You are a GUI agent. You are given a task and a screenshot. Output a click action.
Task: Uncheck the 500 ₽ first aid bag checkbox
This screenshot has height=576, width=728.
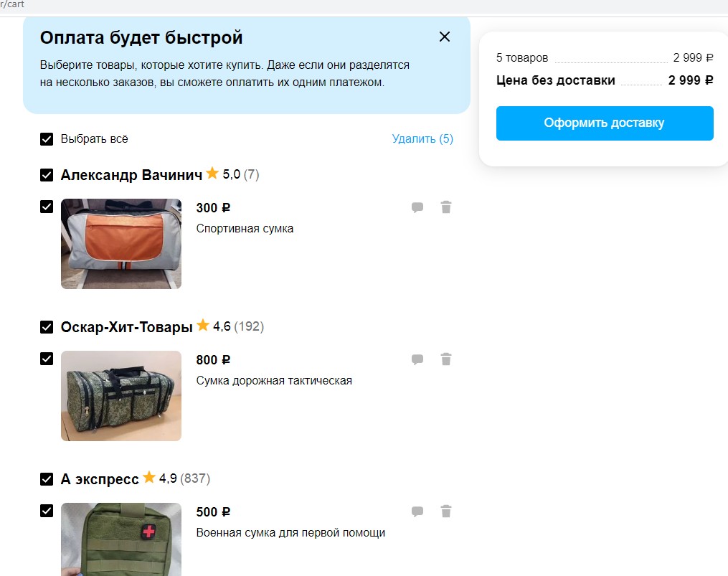(47, 511)
